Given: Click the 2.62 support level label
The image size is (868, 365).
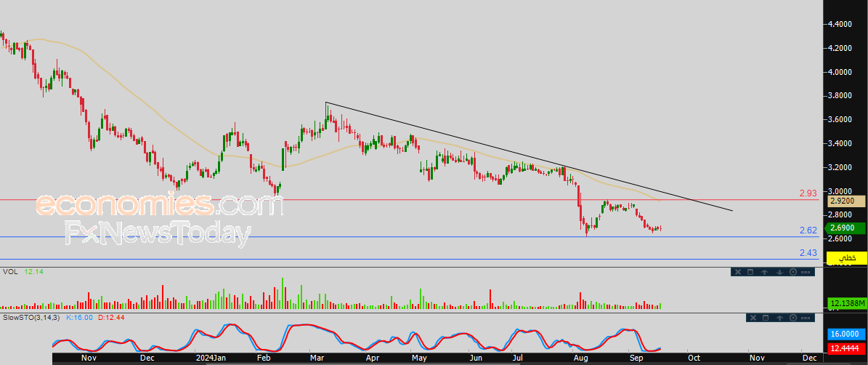Looking at the screenshot, I should (808, 230).
